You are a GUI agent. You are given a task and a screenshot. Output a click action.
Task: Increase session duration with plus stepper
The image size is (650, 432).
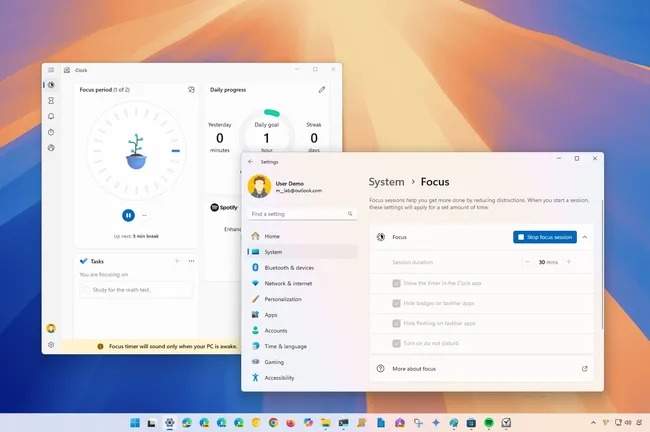[x=569, y=262]
